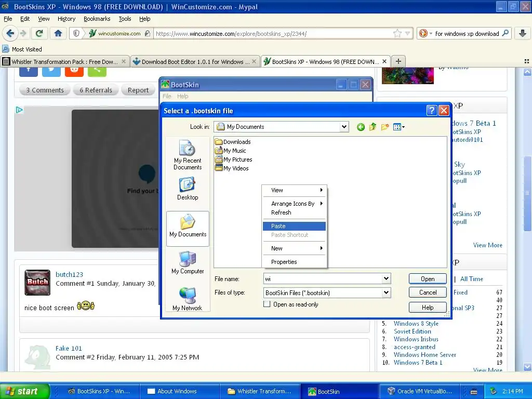Choose Properties in context menu
Screen dimensions: 532x399
click(294, 262)
